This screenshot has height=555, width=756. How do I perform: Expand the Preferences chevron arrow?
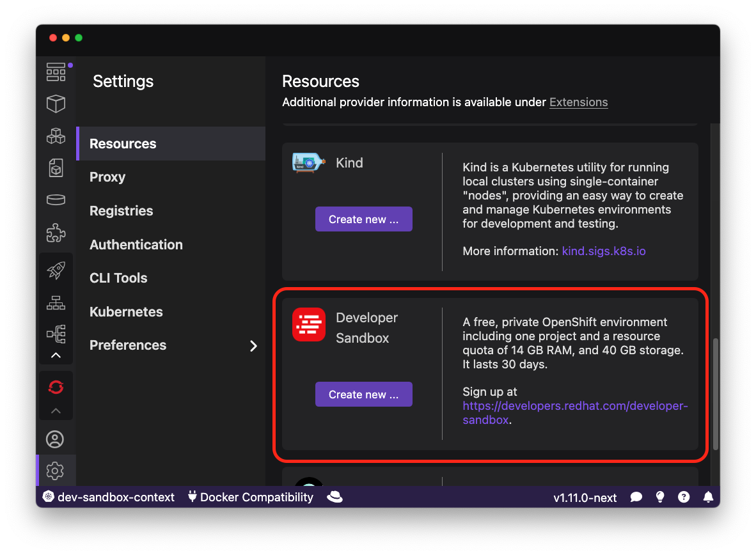254,346
